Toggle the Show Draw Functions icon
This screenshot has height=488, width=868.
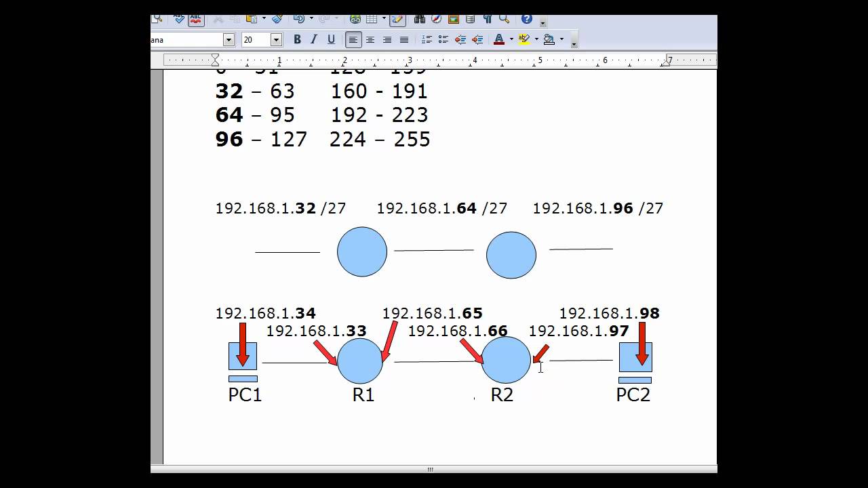(x=397, y=19)
